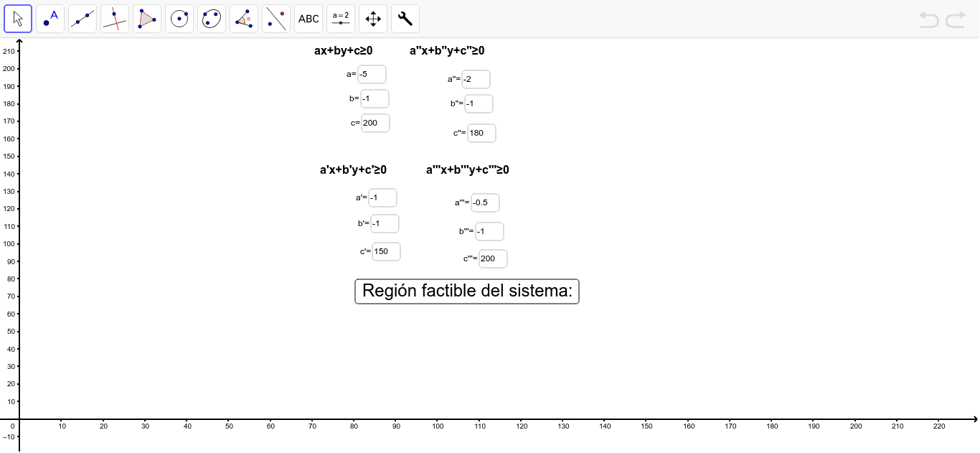980x453 pixels.
Task: Click the 220 label on the x-axis
Action: [x=939, y=426]
